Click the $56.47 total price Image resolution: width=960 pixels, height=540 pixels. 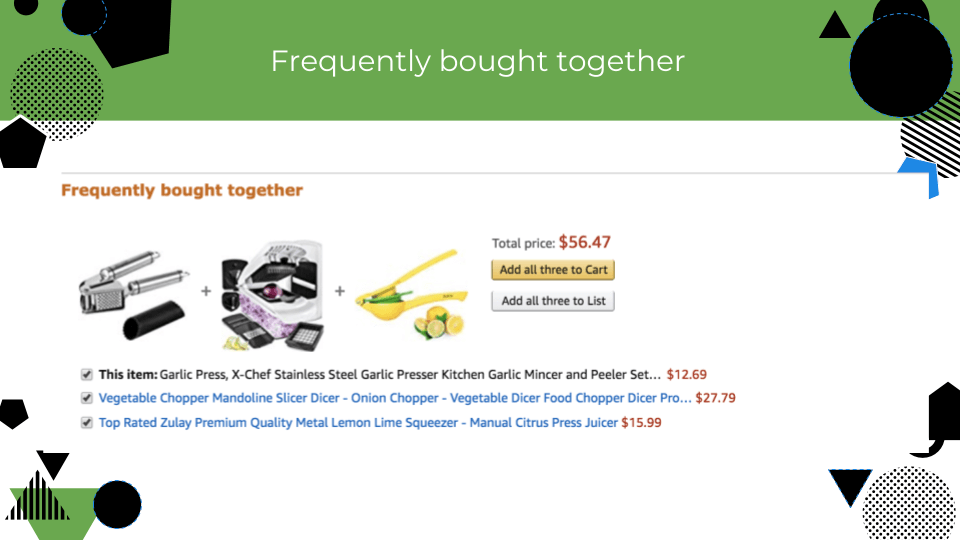point(585,242)
